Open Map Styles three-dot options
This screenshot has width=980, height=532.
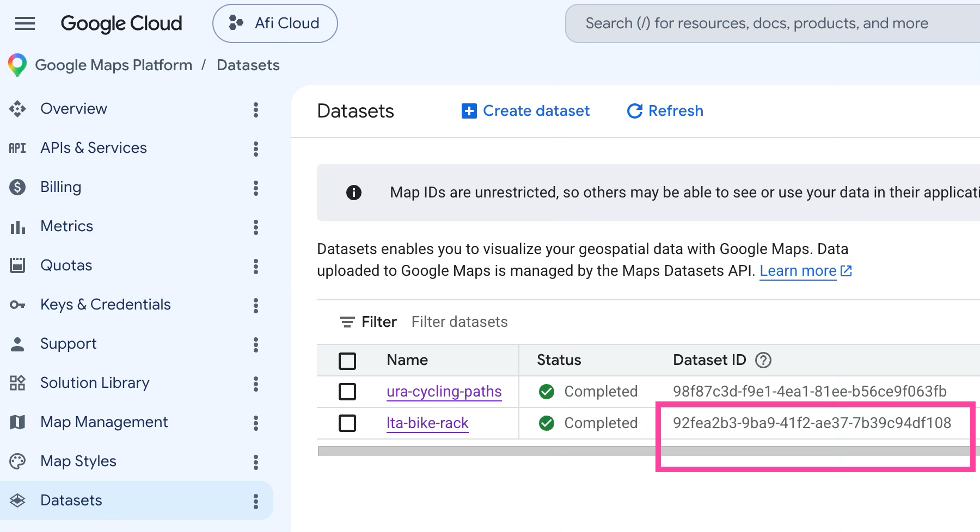[256, 462]
